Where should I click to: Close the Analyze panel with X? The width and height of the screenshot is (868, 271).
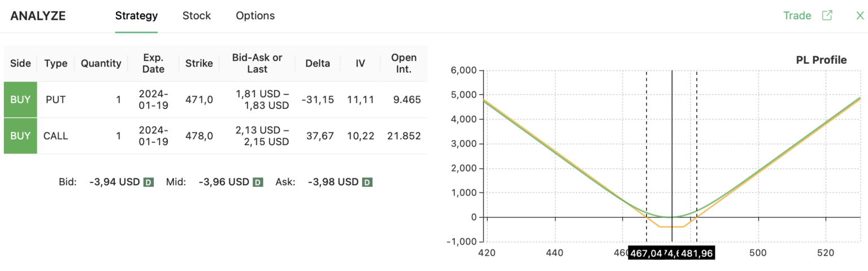[x=860, y=16]
